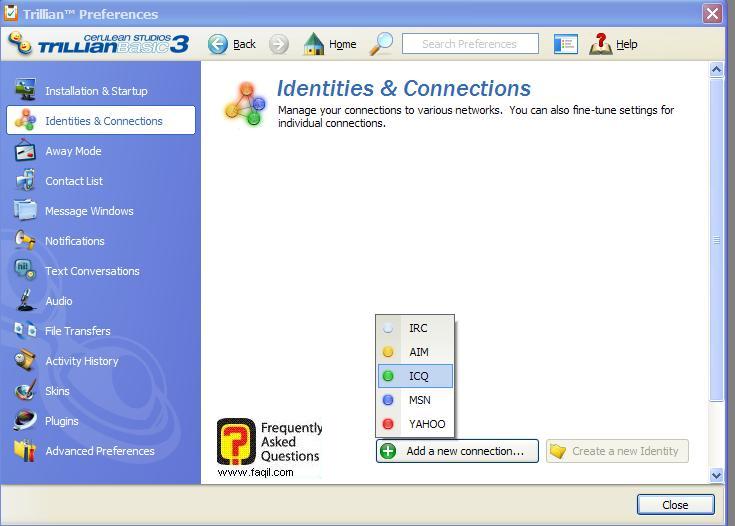This screenshot has width=735, height=526.
Task: Click the Help lifebuoy icon
Action: [x=600, y=44]
